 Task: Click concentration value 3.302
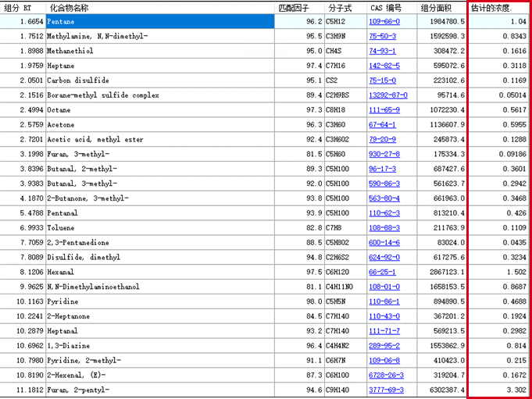point(516,390)
